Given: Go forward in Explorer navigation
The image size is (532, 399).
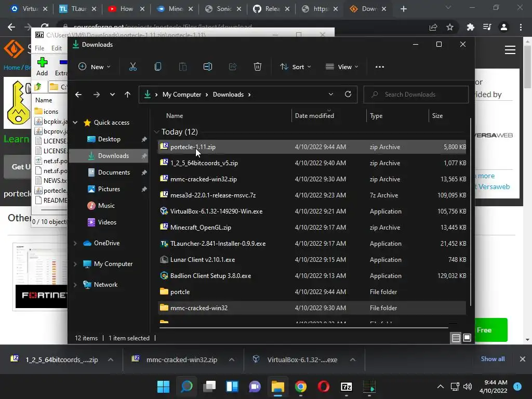Looking at the screenshot, I should coord(96,95).
